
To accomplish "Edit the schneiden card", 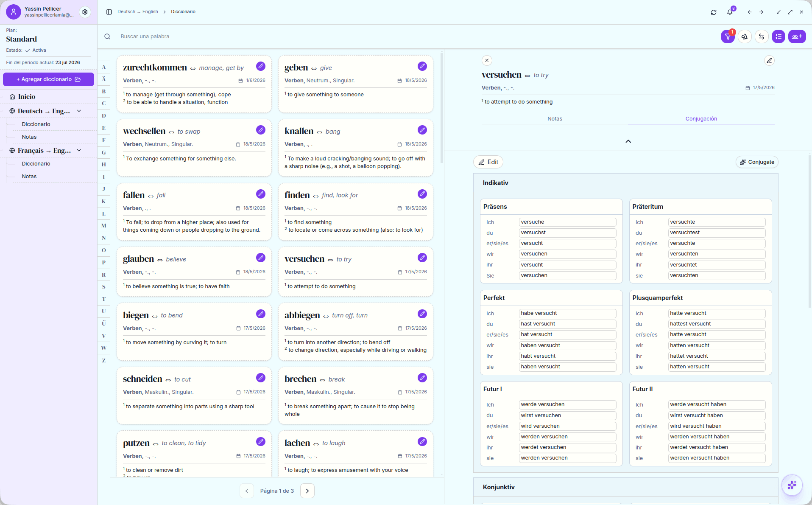I will tap(261, 378).
